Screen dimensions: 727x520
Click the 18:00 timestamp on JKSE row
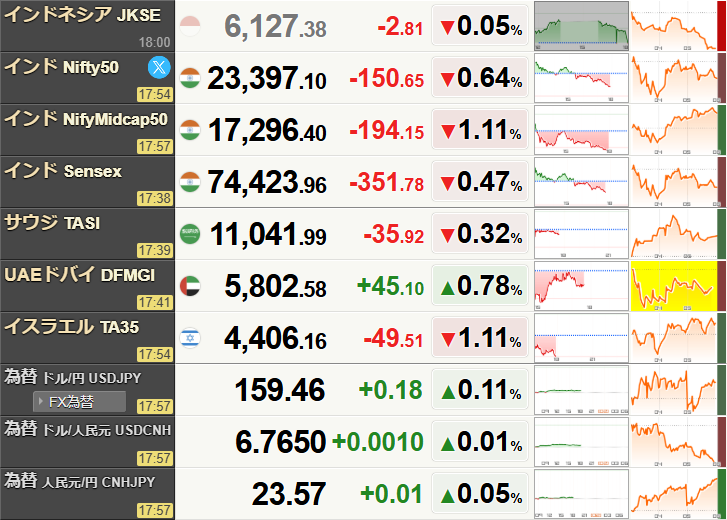(x=154, y=42)
